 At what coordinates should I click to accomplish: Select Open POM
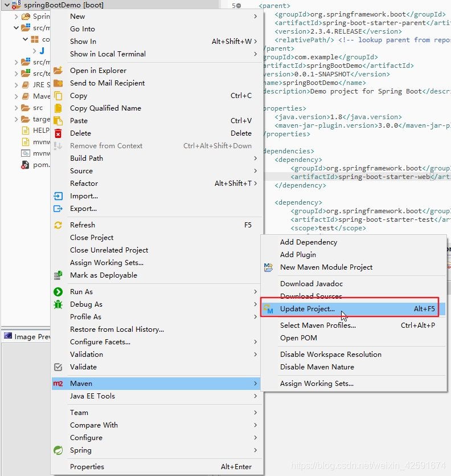click(x=298, y=338)
